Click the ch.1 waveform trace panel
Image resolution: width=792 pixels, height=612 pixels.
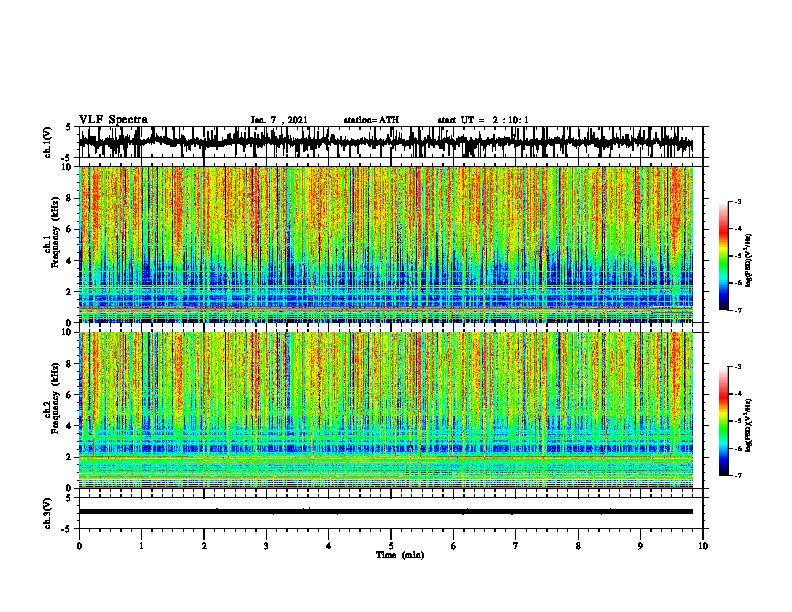click(390, 142)
